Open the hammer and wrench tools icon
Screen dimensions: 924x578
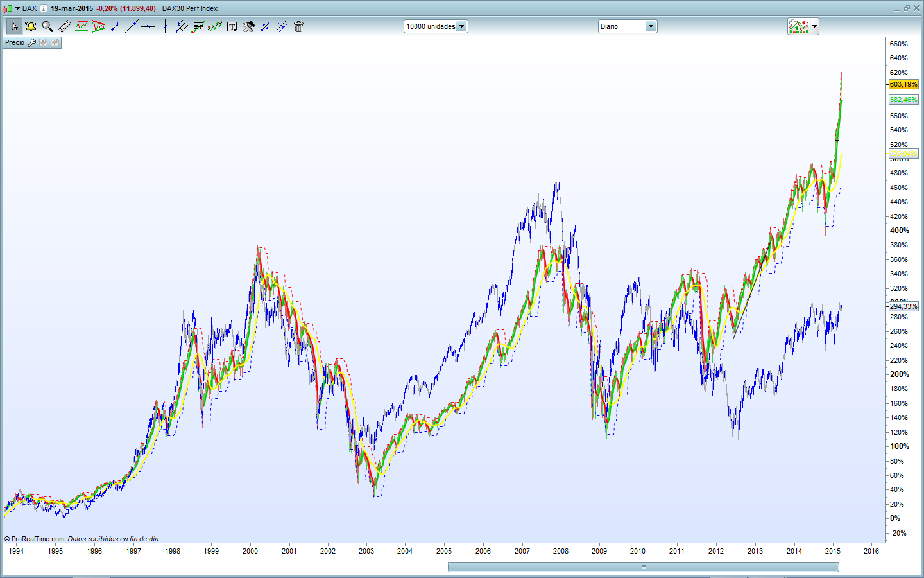tap(248, 26)
